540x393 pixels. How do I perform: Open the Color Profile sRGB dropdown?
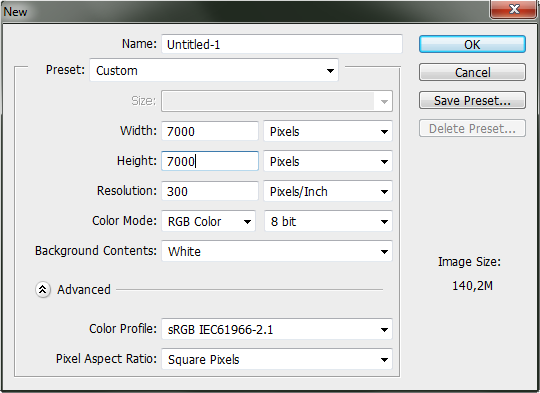(277, 329)
